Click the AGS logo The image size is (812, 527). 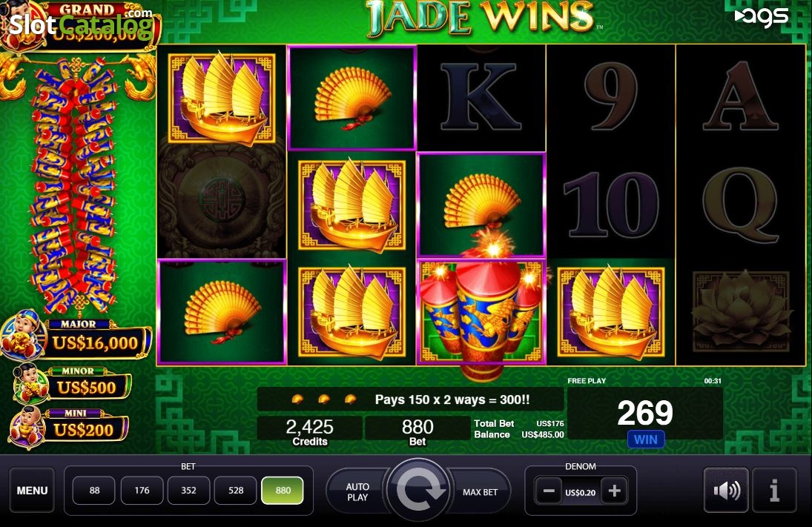point(762,16)
